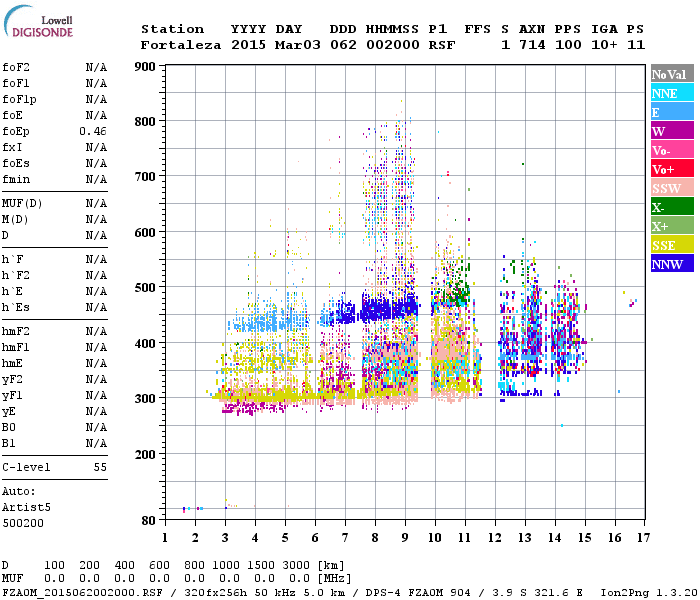Click the day-of-year value 062
Screen dimensions: 700x600
tap(343, 45)
